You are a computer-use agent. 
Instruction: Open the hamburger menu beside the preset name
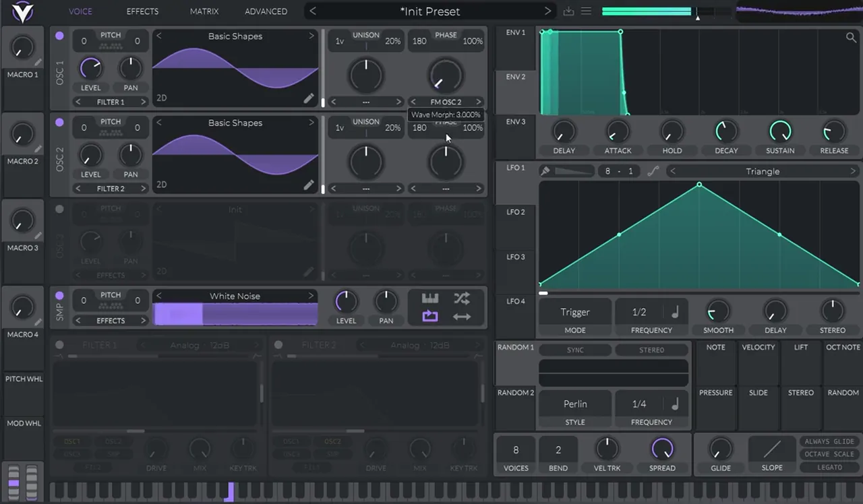586,11
